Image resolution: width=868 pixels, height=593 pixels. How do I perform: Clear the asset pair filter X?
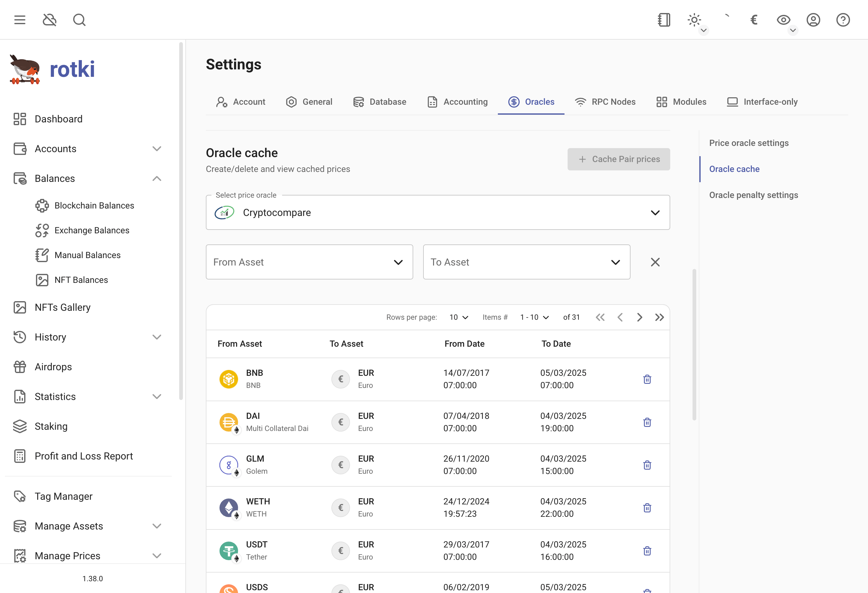tap(655, 262)
